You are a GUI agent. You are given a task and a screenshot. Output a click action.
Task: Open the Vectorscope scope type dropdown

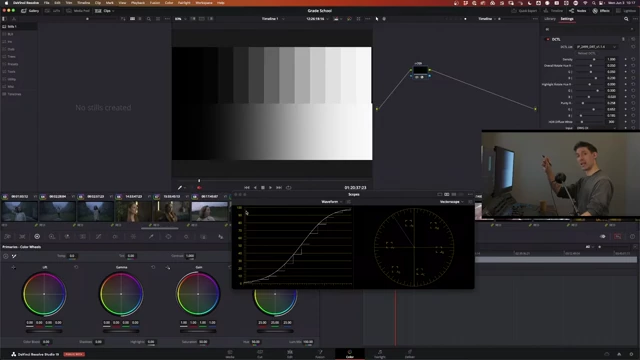pos(451,202)
